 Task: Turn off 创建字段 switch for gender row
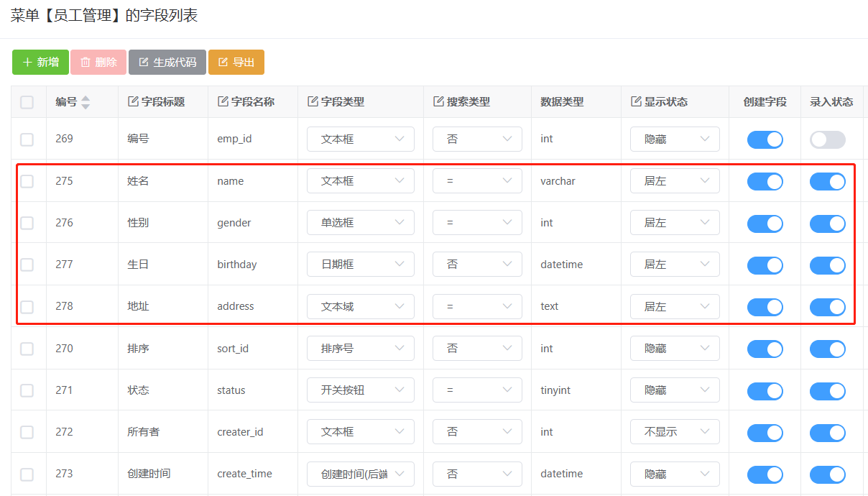765,224
